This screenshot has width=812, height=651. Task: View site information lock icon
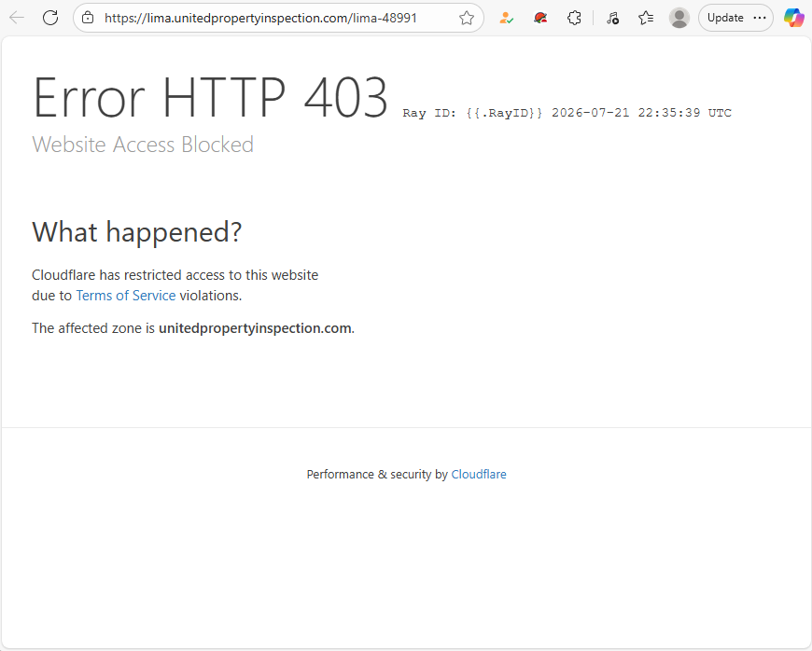click(x=88, y=18)
